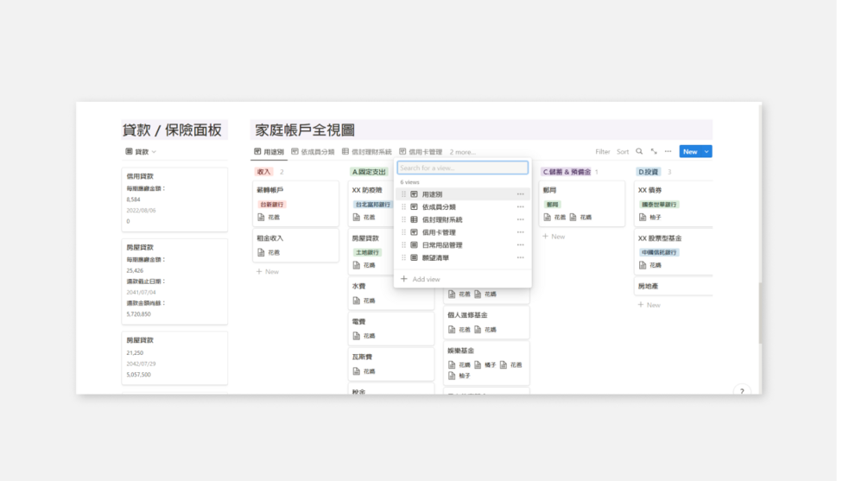This screenshot has height=481, width=868.
Task: Grab drag handle of 信封理財系統 list row
Action: click(403, 219)
